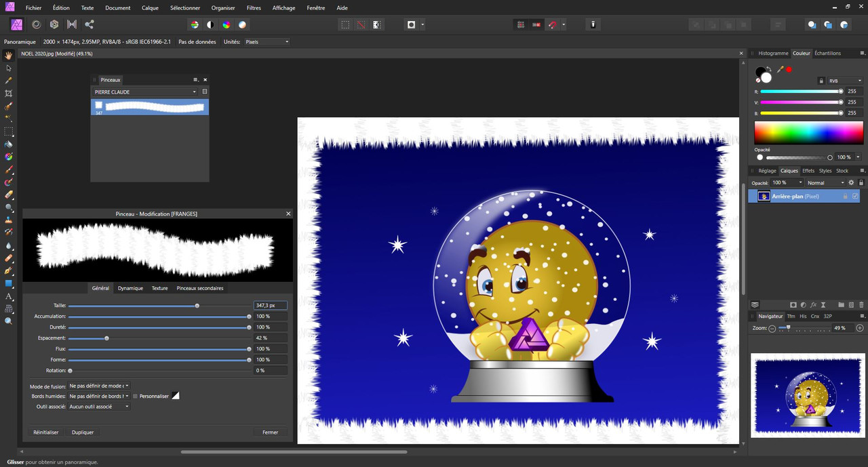
Task: Open the Mode de fusion dropdown
Action: 99,386
